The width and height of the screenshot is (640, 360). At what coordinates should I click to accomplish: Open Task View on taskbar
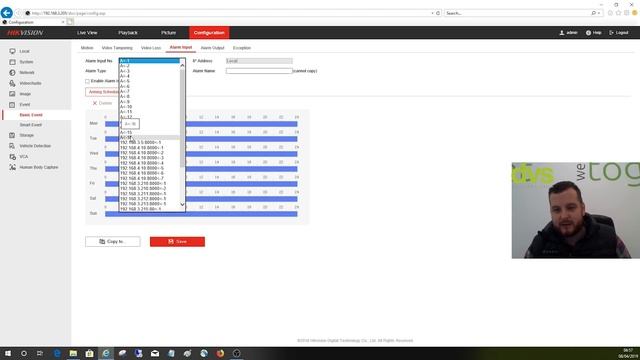(40, 353)
